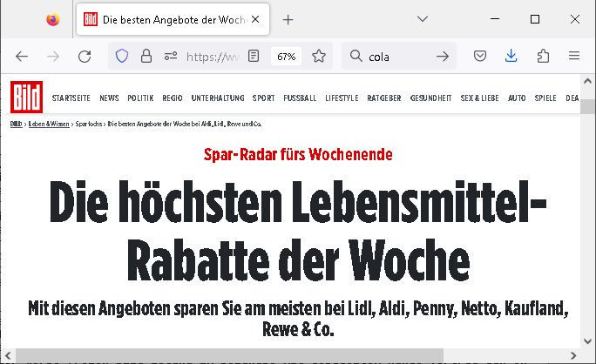Open the REGIO section
This screenshot has height=364, width=596.
(173, 98)
